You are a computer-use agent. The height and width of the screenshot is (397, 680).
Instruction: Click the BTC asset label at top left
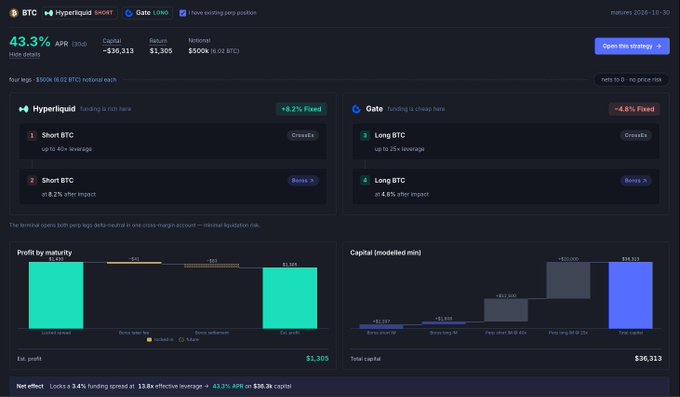[29, 13]
